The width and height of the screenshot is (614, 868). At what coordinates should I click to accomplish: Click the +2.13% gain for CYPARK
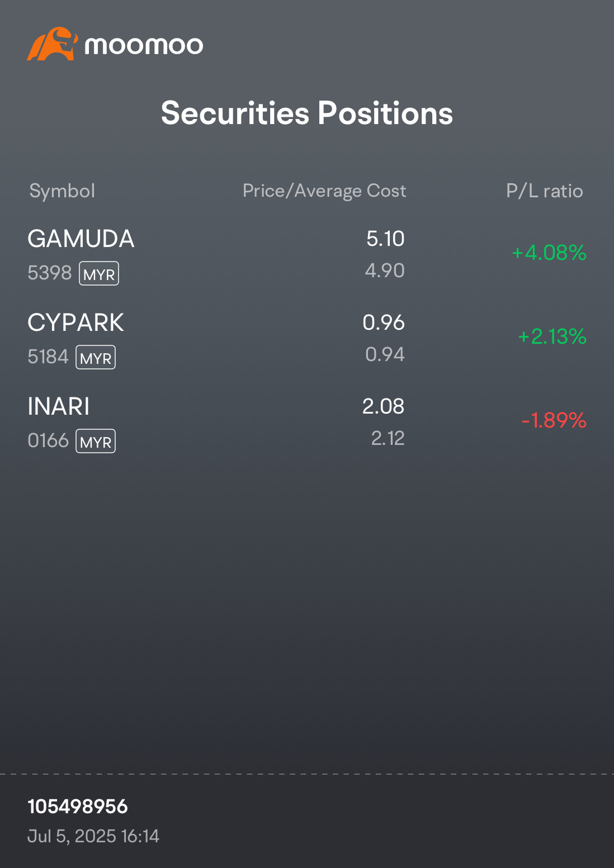click(552, 336)
